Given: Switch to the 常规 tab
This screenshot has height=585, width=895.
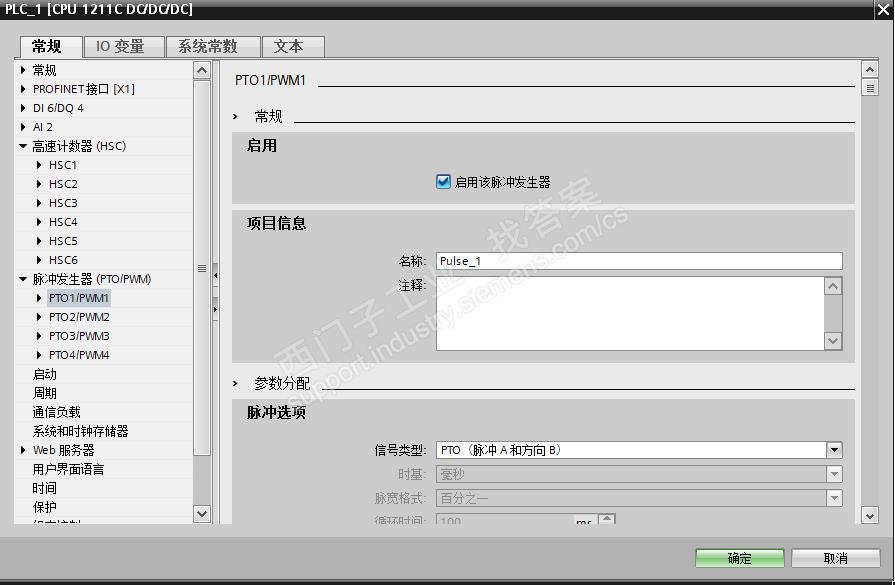Looking at the screenshot, I should pyautogui.click(x=50, y=46).
